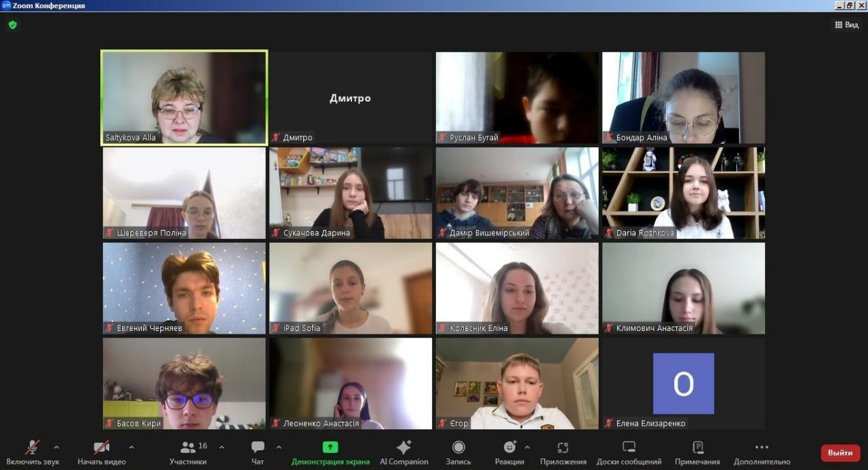Open Доски сообщений whiteboards
The height and width of the screenshot is (470, 868).
[x=629, y=452]
